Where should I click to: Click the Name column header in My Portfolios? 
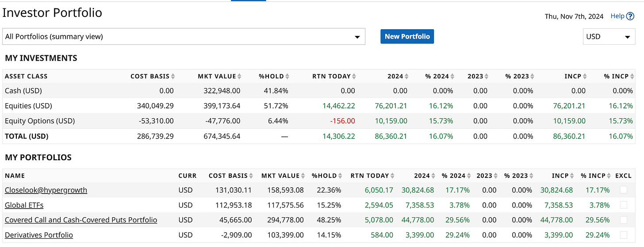pos(15,176)
